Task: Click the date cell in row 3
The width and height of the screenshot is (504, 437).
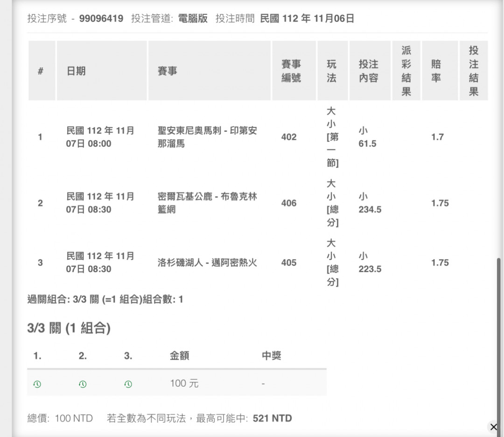Action: (x=100, y=263)
